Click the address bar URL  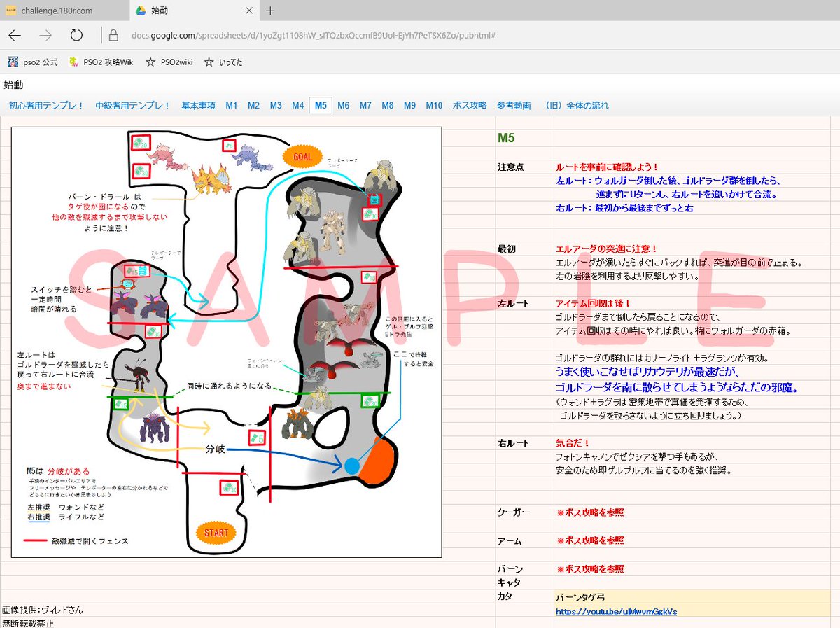[x=314, y=36]
